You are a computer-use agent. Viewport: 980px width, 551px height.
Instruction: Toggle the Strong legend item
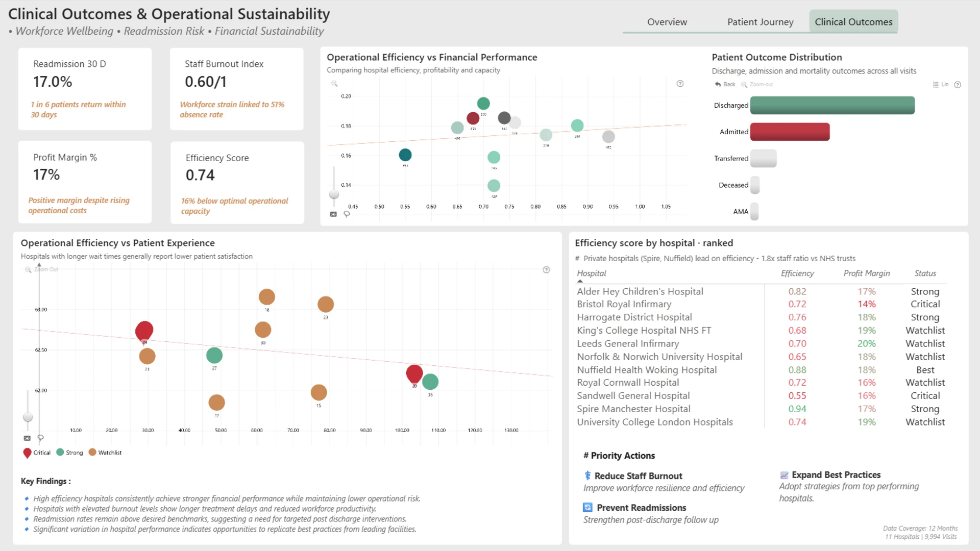click(x=69, y=453)
